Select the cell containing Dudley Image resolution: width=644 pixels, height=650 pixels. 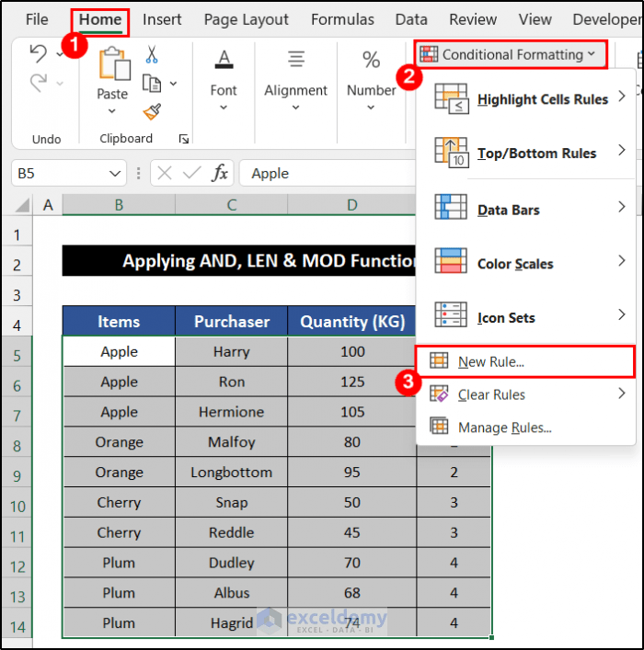[x=232, y=563]
